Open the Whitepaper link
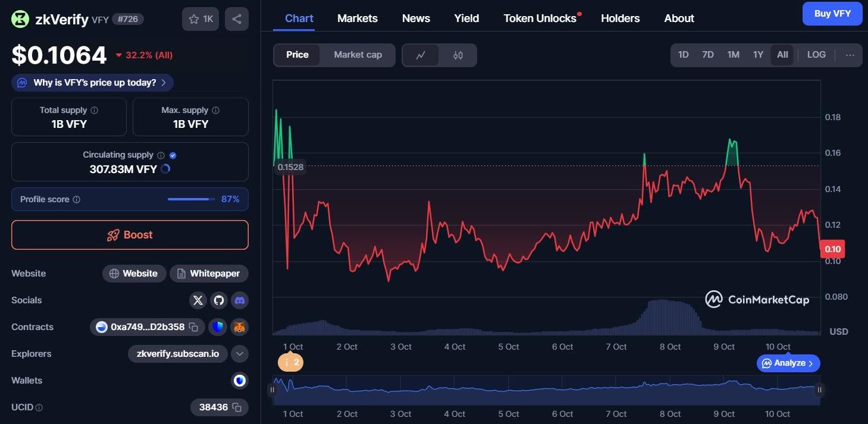 point(209,274)
